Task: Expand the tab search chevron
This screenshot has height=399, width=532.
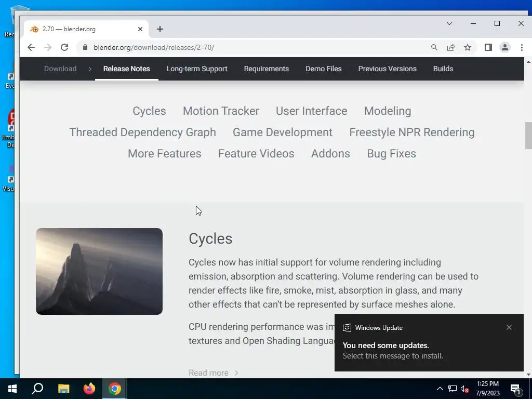Action: (449, 23)
